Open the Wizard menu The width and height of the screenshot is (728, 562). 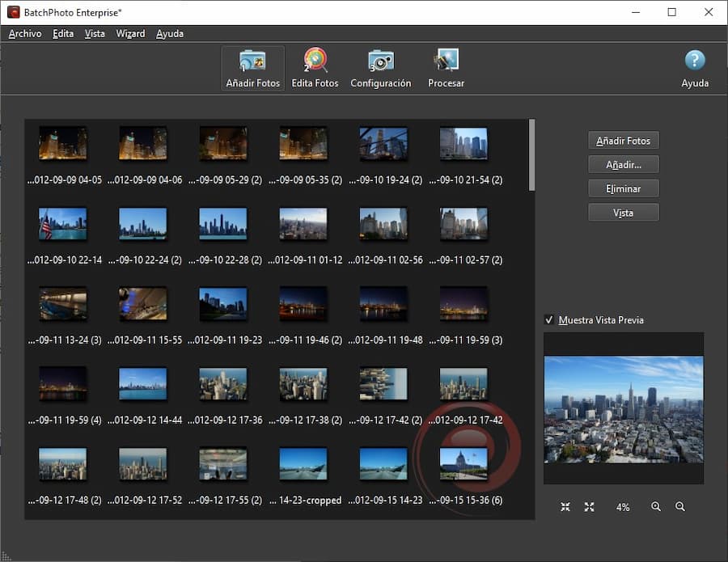(x=130, y=33)
